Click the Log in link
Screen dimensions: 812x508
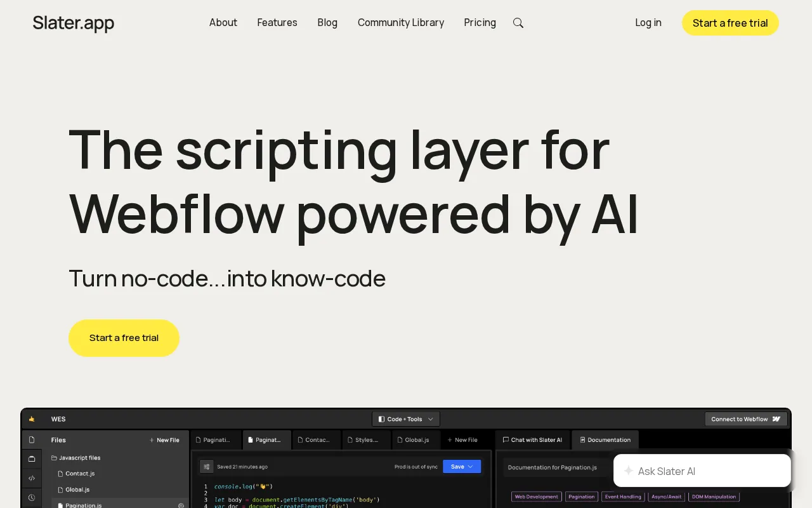point(648,23)
